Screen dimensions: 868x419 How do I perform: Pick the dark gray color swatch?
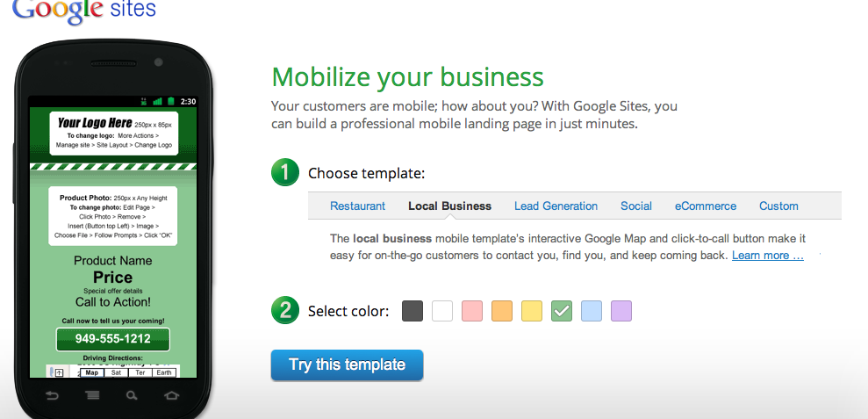(412, 311)
